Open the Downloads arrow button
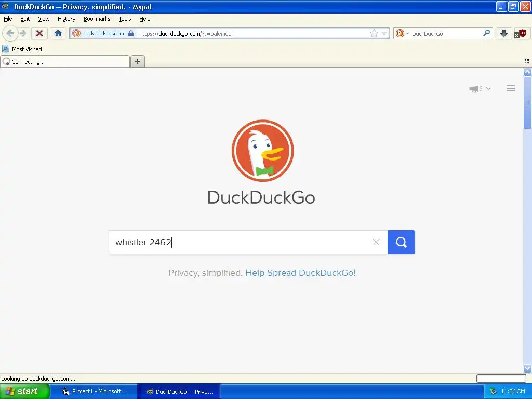The image size is (532, 399). tap(504, 33)
